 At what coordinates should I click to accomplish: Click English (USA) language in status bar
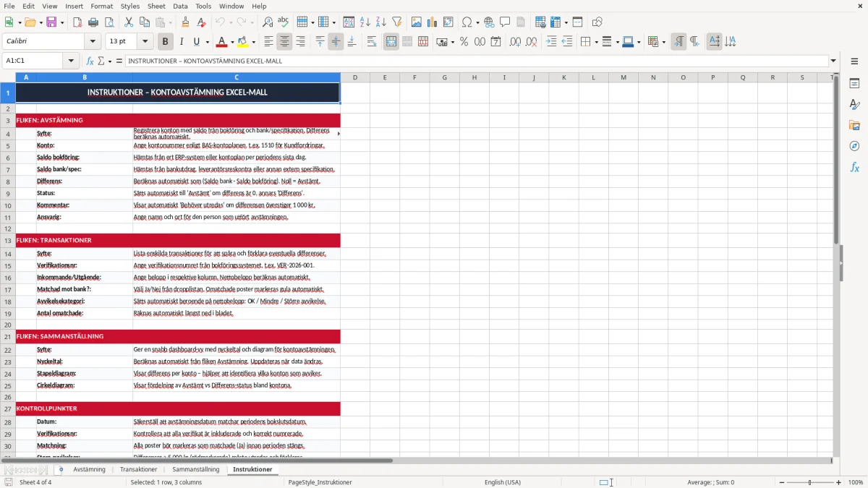tap(502, 482)
